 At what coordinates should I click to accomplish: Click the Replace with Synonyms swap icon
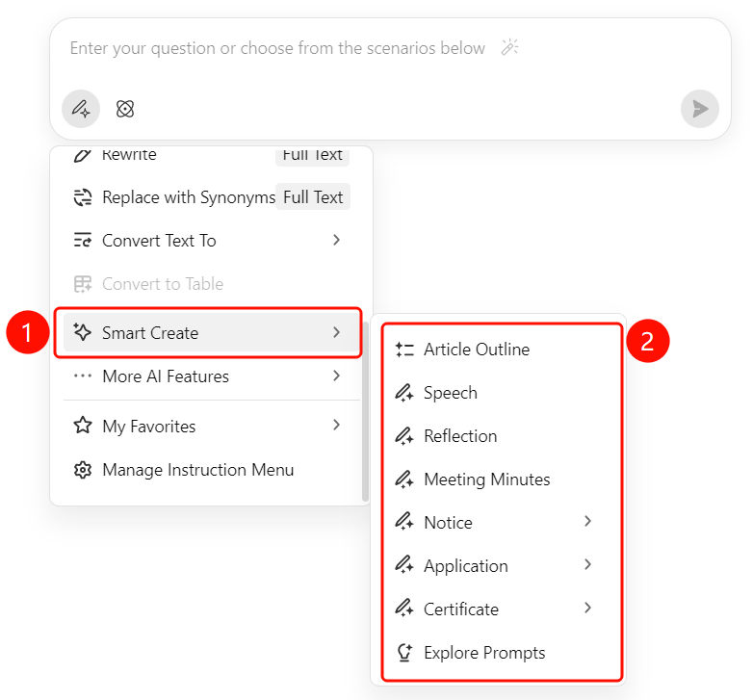(83, 197)
